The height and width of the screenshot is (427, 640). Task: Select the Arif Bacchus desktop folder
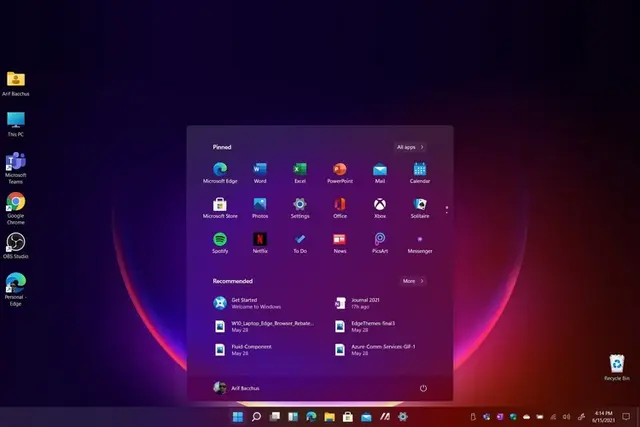click(16, 84)
